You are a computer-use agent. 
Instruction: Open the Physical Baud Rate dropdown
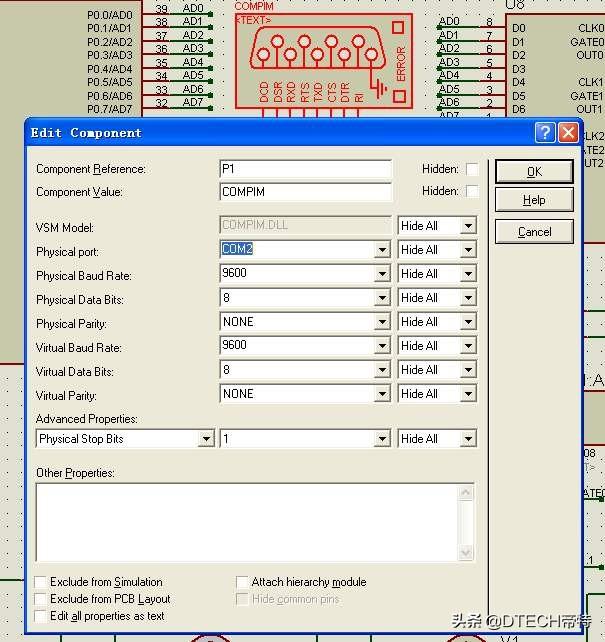(x=382, y=274)
